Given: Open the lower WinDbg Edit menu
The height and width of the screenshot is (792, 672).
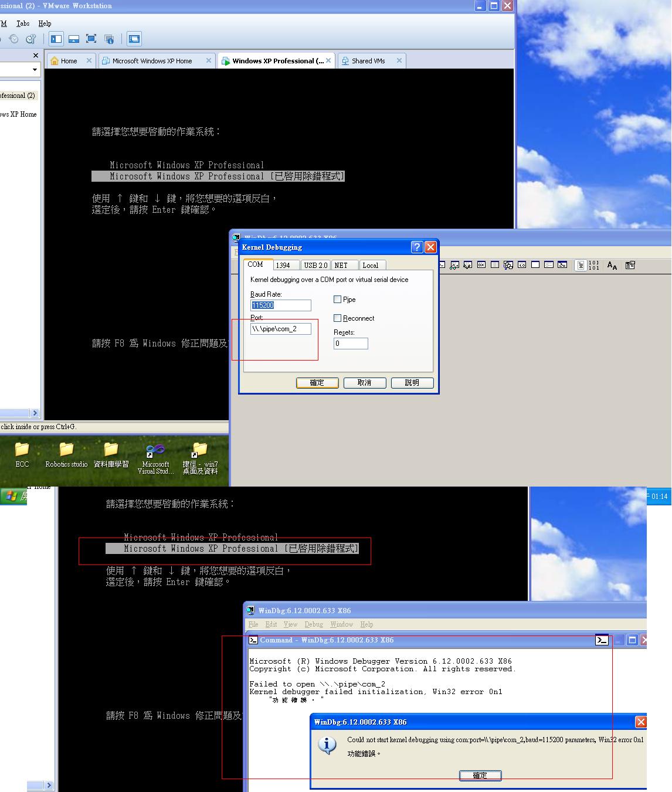Looking at the screenshot, I should [271, 624].
